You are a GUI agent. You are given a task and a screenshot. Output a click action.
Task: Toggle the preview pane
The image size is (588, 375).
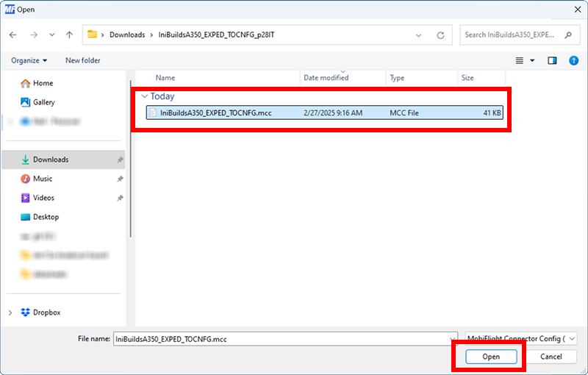[552, 60]
